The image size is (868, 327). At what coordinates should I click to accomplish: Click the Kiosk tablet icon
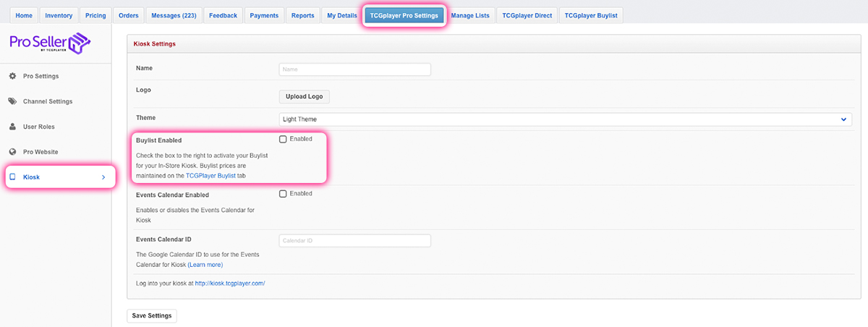[x=12, y=177]
